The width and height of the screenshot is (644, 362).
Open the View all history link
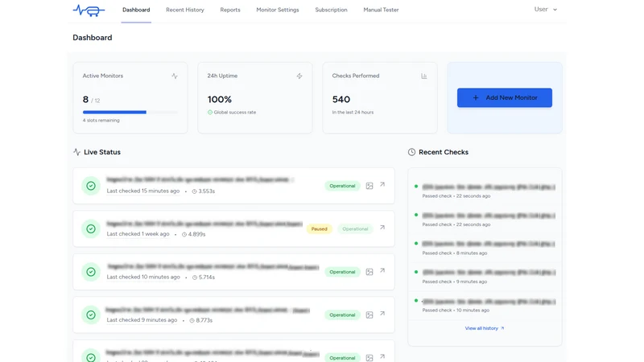click(485, 328)
